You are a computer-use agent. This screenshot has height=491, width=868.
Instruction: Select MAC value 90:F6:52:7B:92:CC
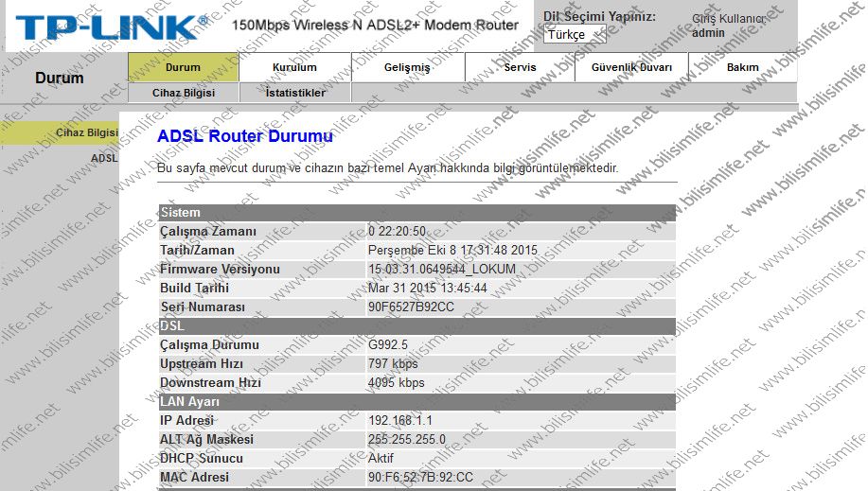(420, 477)
